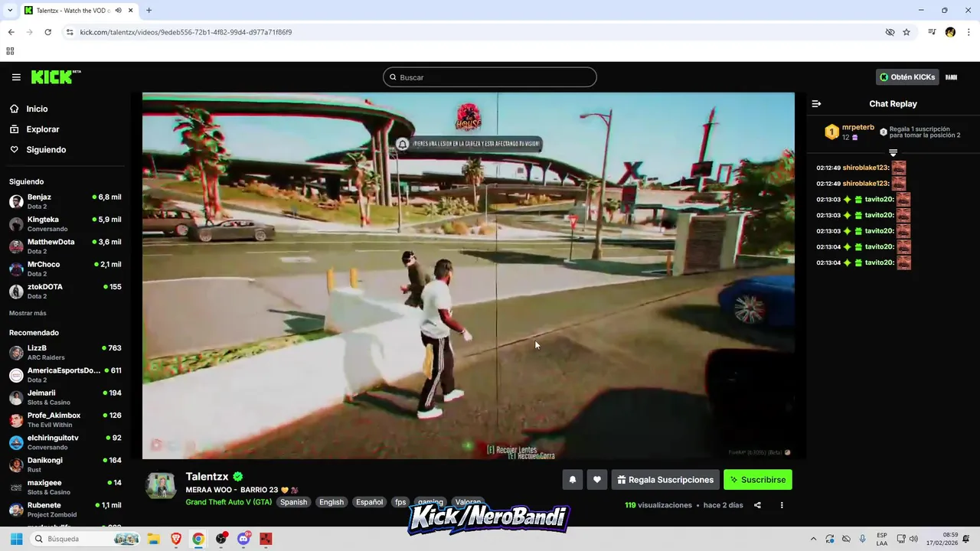
Task: Click the Talentzx streamer avatar
Action: [x=161, y=485]
